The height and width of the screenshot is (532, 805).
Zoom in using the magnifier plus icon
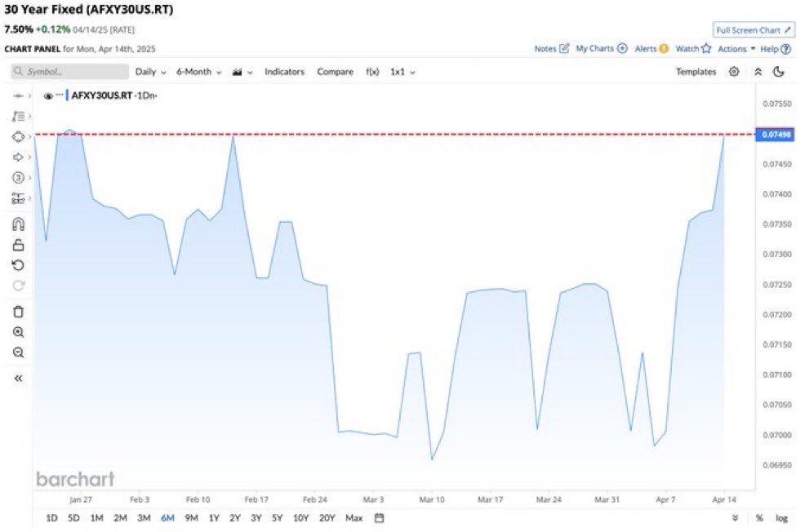click(18, 332)
